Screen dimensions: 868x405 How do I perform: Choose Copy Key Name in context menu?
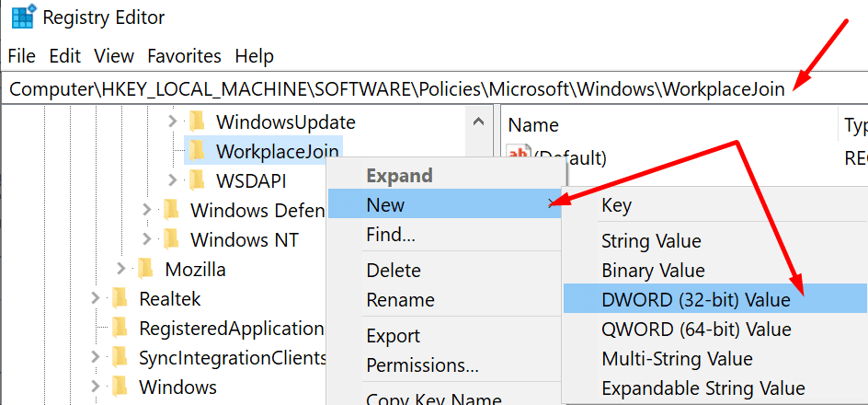pos(445,398)
